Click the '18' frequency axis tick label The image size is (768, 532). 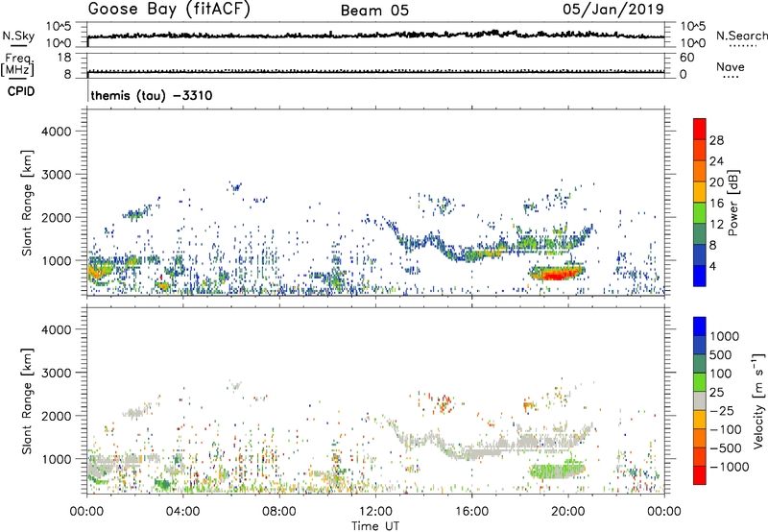pyautogui.click(x=64, y=58)
